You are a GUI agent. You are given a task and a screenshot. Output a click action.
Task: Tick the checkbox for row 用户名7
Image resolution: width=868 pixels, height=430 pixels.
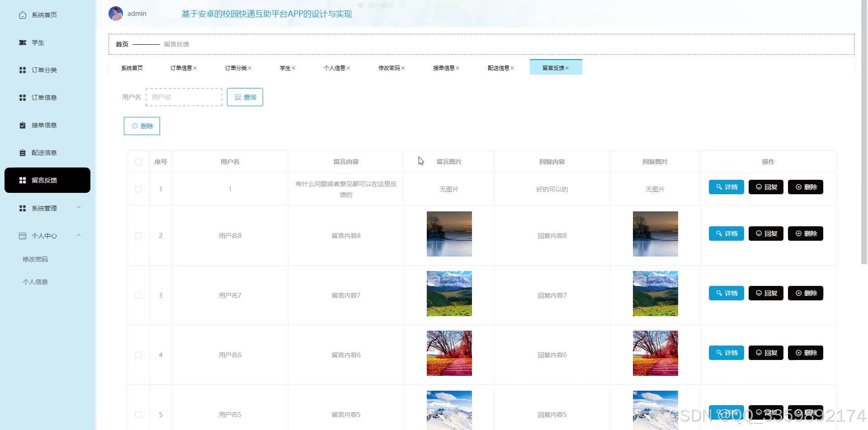(x=138, y=295)
